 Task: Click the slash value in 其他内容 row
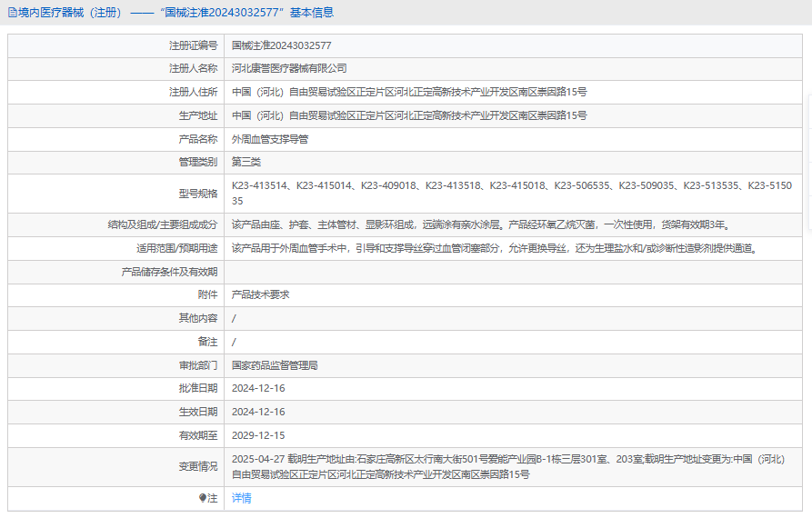click(234, 318)
